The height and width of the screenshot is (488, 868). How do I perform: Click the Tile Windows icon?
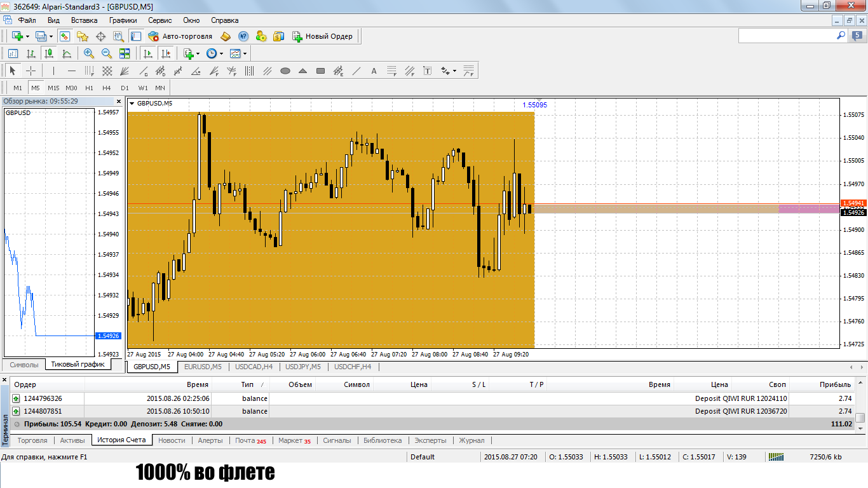click(x=125, y=53)
